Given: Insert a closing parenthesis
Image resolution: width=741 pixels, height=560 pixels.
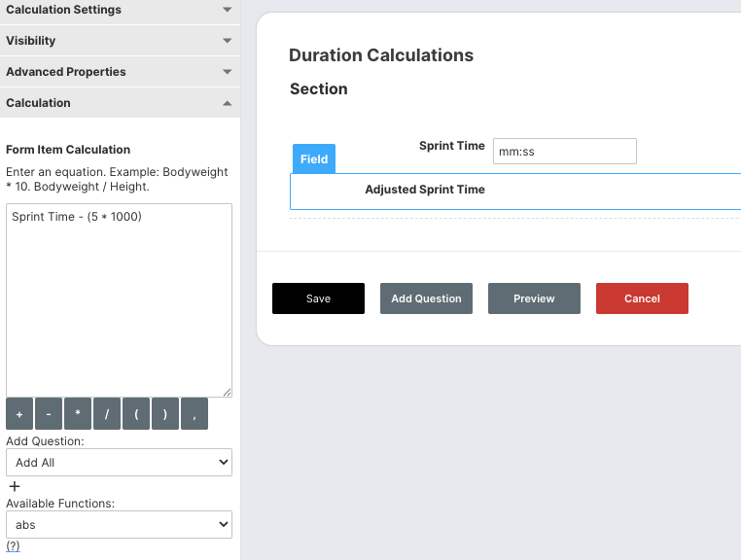Looking at the screenshot, I should pos(165,414).
